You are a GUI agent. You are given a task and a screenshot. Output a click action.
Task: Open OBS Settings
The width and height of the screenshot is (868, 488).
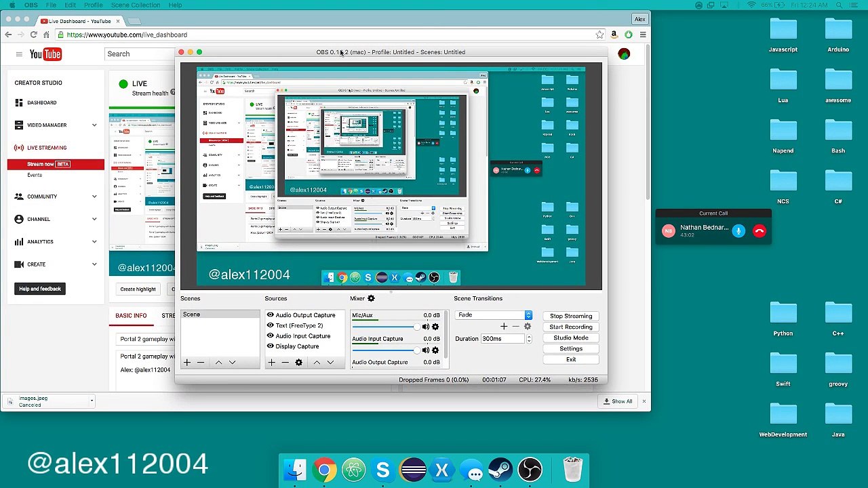[571, 348]
